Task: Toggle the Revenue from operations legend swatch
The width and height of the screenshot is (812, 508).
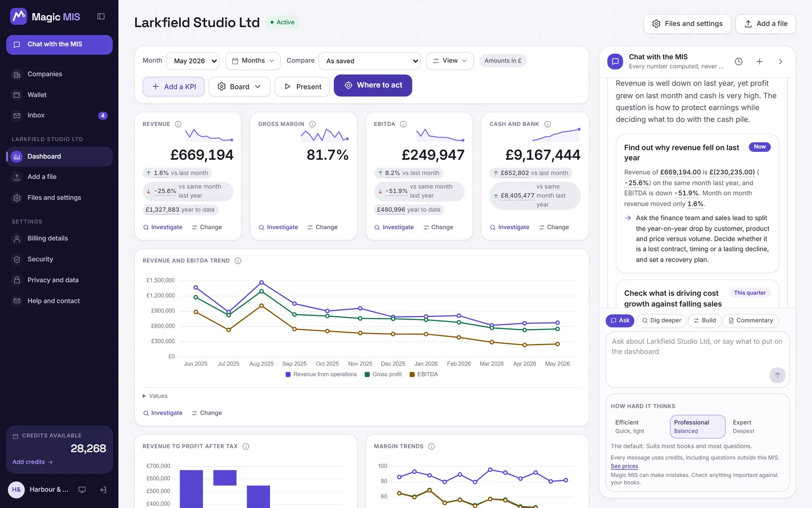Action: [288, 374]
